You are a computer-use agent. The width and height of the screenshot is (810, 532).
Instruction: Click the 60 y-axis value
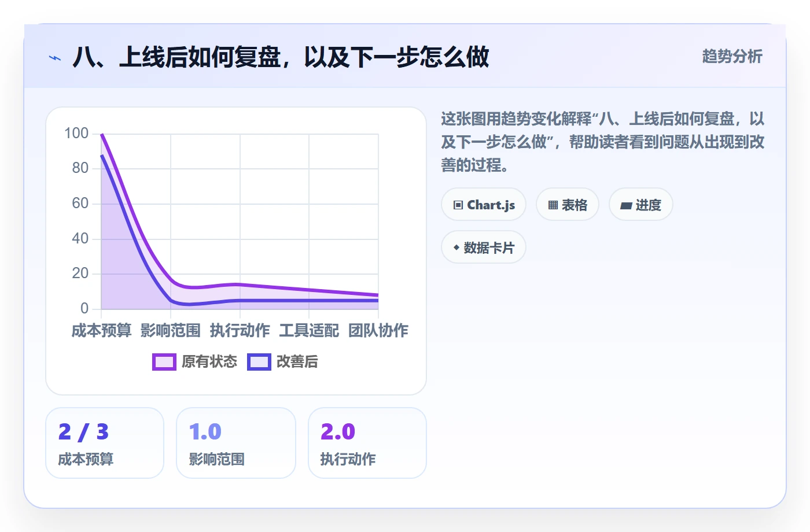point(80,204)
